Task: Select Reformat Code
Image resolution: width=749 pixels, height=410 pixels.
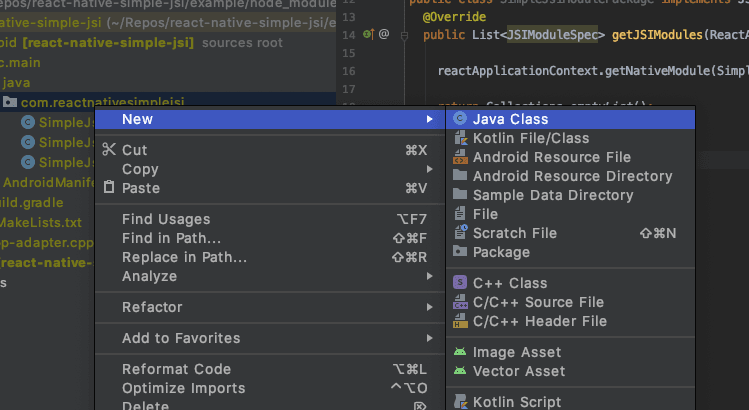Action: [270, 369]
